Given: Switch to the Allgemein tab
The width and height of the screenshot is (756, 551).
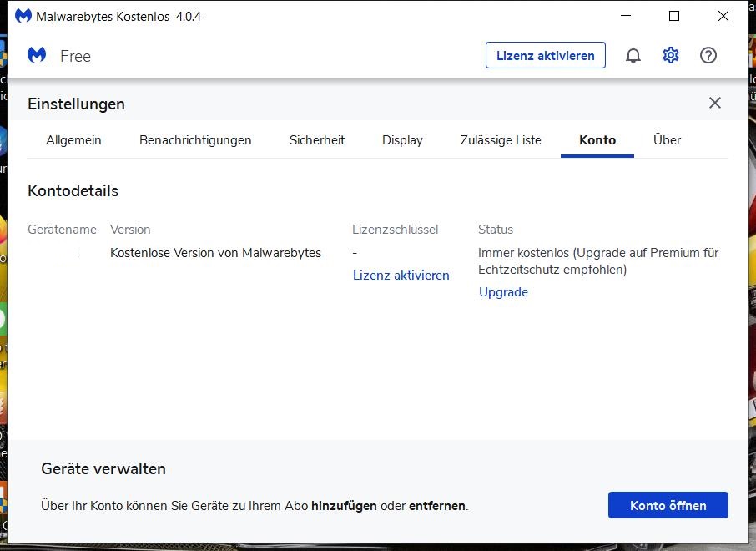Looking at the screenshot, I should pyautogui.click(x=73, y=140).
